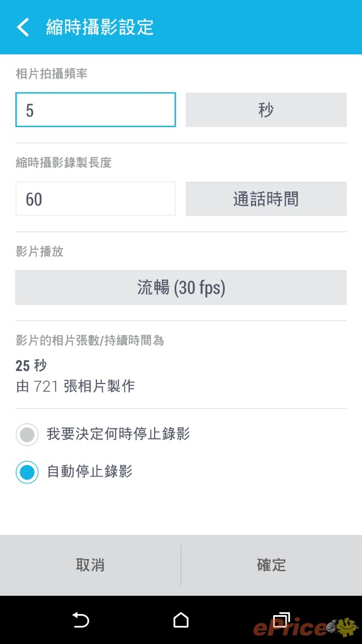Open the 流暢 (30 fps) playback selector
The image size is (362, 644).
tap(181, 288)
